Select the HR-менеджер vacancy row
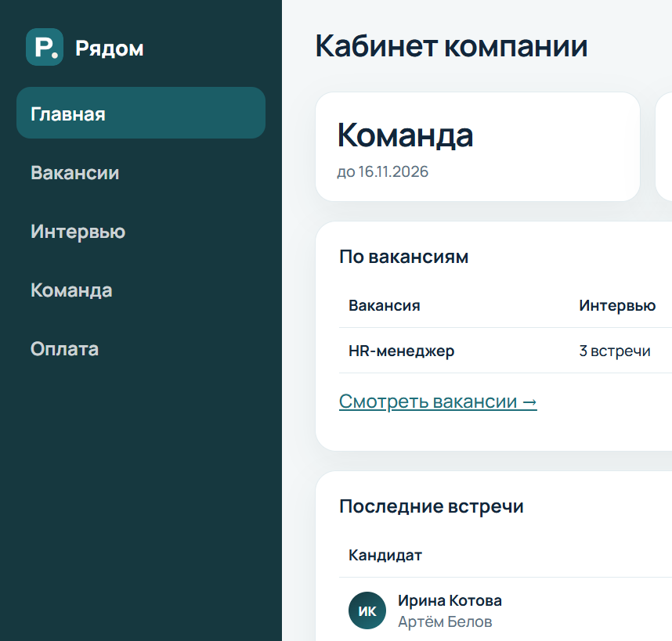The height and width of the screenshot is (641, 672). pos(505,351)
